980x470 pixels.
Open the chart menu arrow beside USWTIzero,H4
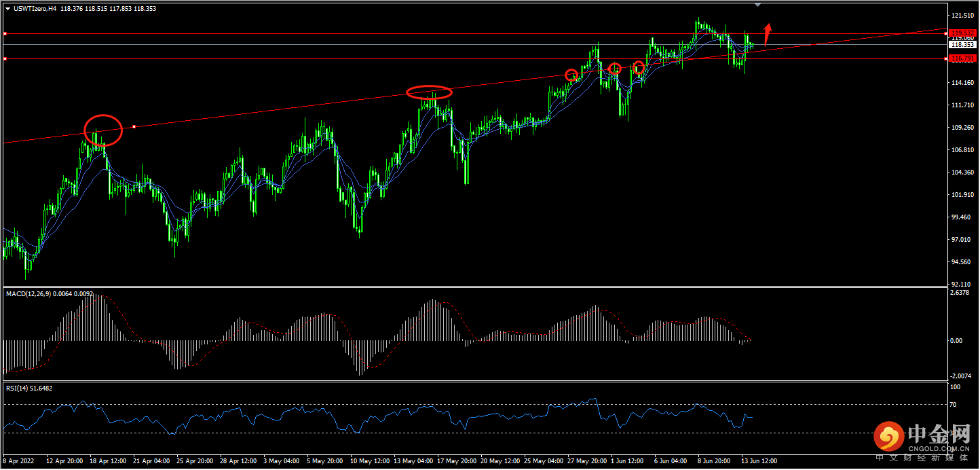(x=7, y=9)
